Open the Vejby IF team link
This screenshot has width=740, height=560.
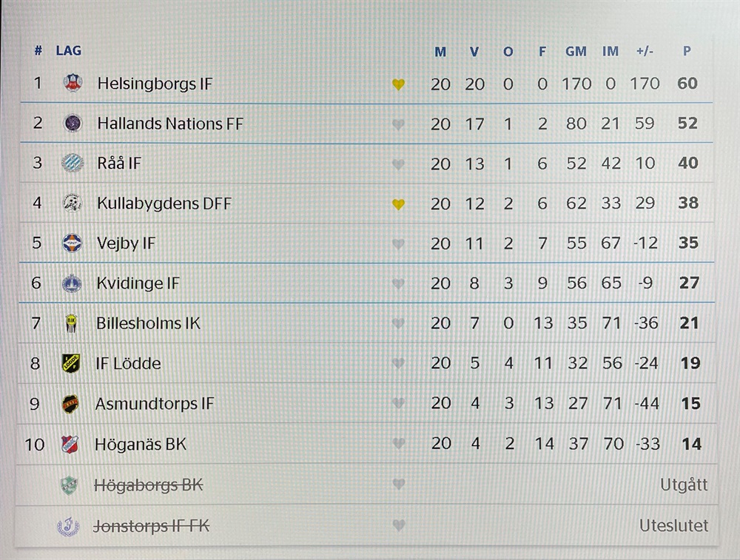[126, 243]
